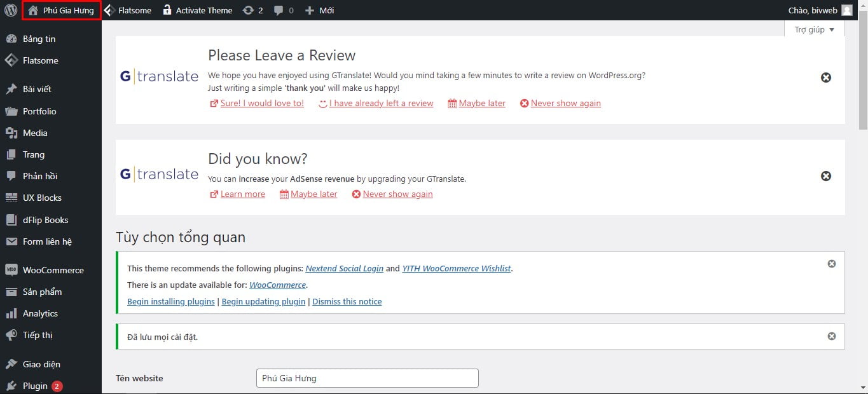Dismiss the Please Leave a Review notice

pos(825,78)
